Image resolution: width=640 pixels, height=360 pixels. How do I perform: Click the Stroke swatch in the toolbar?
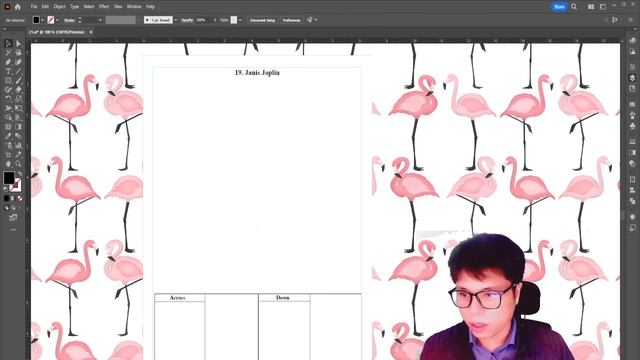[x=16, y=185]
